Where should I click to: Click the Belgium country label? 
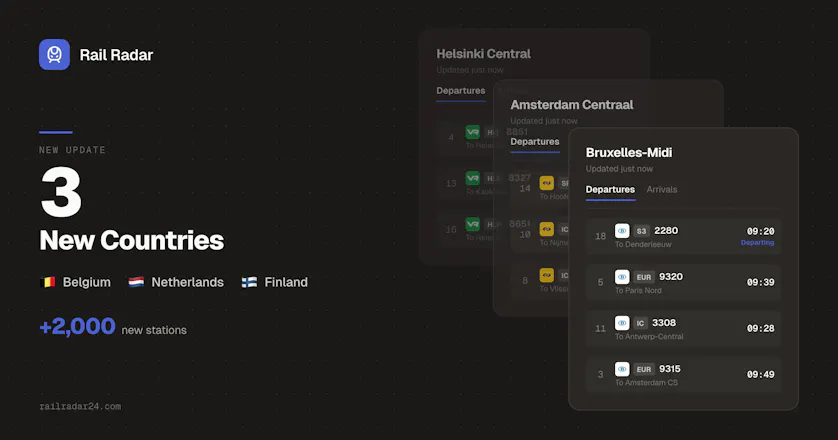[87, 282]
